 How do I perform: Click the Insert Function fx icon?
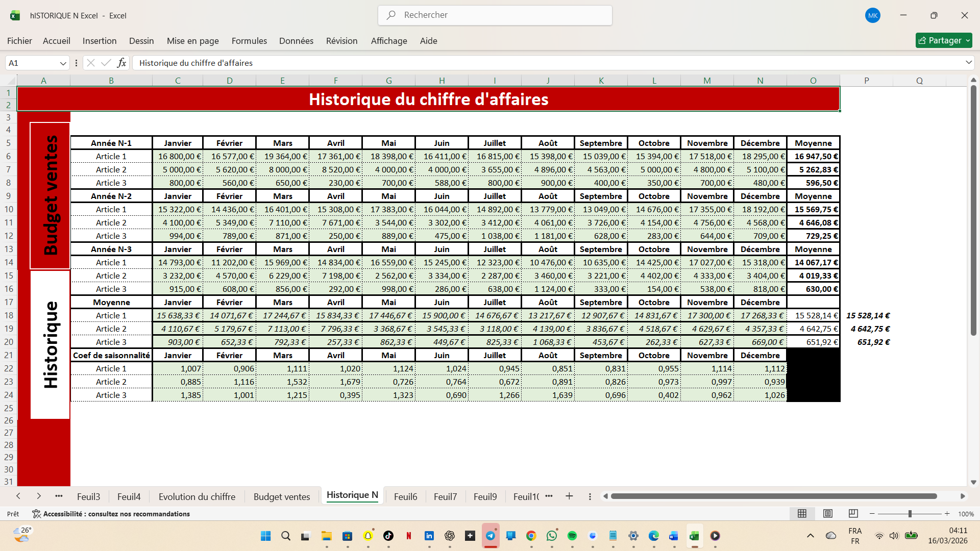pyautogui.click(x=121, y=63)
